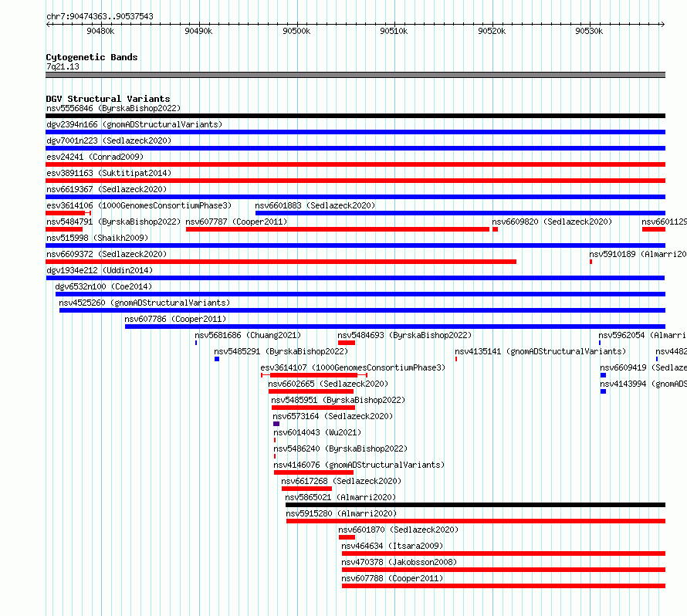Click the 7q21.13 cytogenetic band bar
The height and width of the screenshot is (616, 687).
(x=355, y=75)
